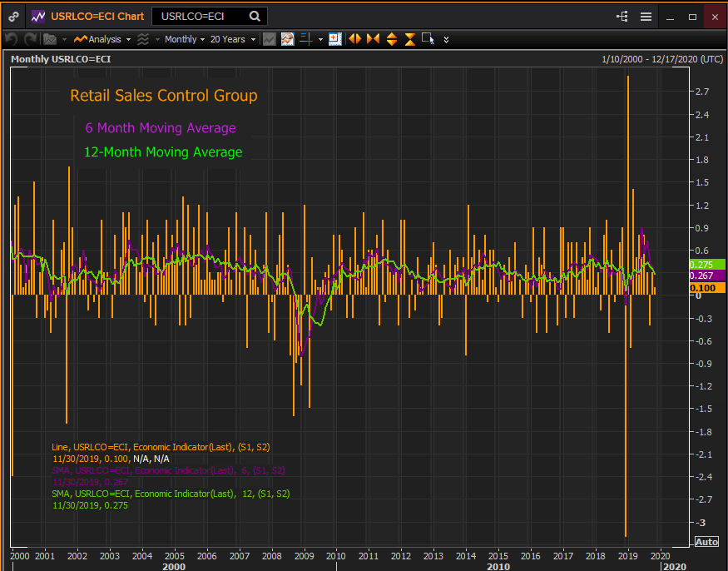Toggle Auto scaling on the axis

tap(706, 542)
